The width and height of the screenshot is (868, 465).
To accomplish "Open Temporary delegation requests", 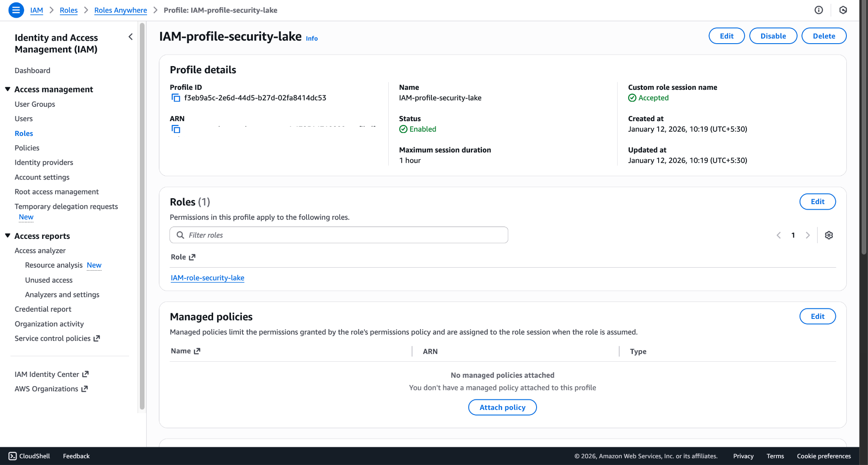I will (66, 206).
